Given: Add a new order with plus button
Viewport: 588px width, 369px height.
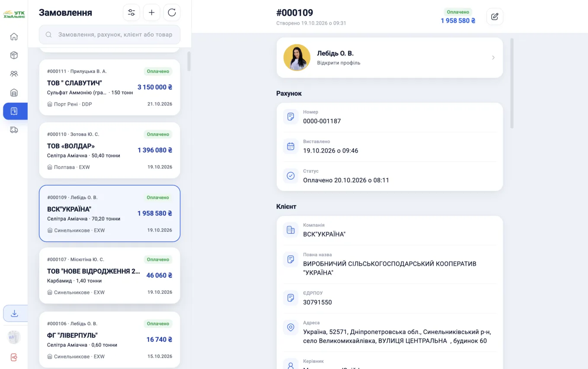Looking at the screenshot, I should pyautogui.click(x=152, y=13).
